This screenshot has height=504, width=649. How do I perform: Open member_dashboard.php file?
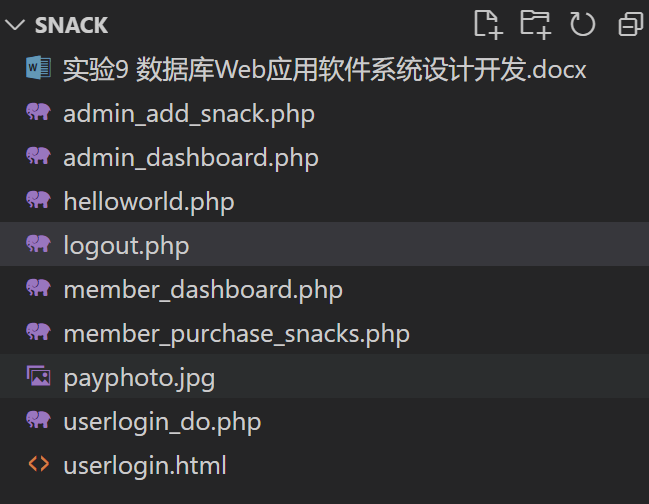(324, 289)
